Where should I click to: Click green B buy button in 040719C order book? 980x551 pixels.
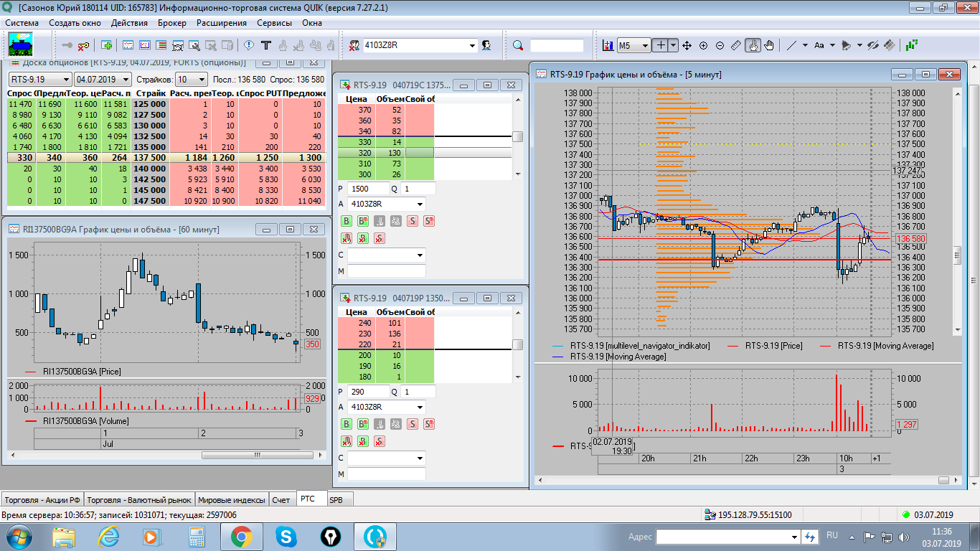[347, 222]
